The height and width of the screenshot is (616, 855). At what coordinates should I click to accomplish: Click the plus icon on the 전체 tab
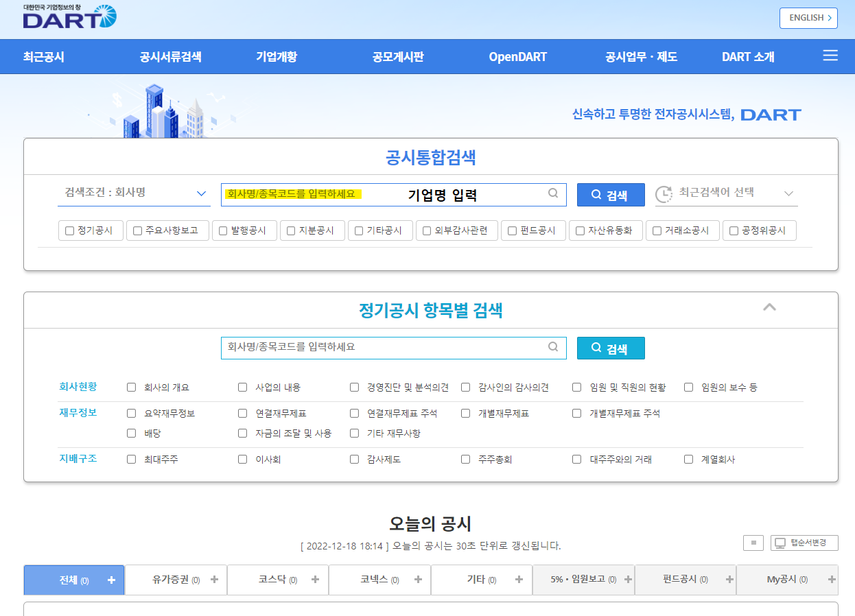(x=110, y=580)
